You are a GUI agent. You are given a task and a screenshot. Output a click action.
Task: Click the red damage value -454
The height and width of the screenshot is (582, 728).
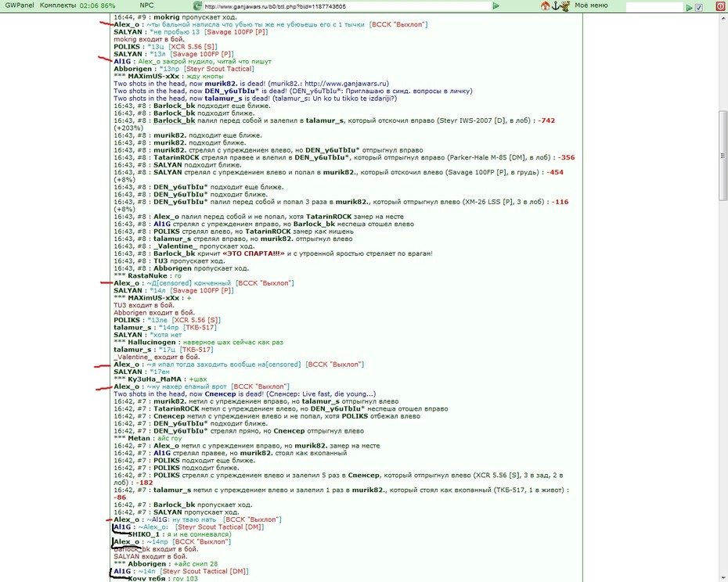555,172
